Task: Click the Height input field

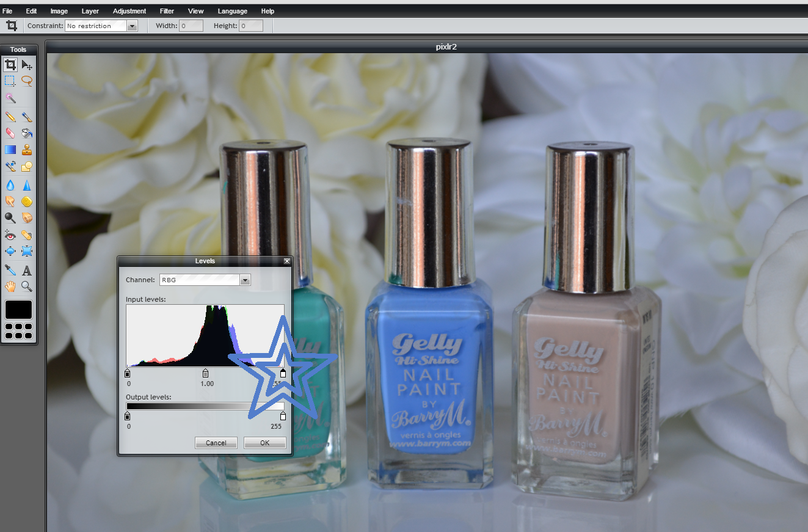Action: coord(251,26)
